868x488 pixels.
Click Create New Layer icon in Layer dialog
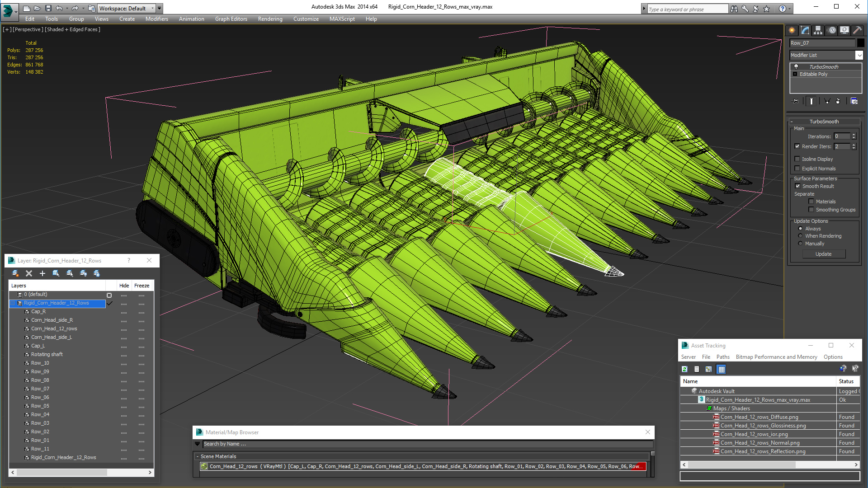(x=15, y=273)
